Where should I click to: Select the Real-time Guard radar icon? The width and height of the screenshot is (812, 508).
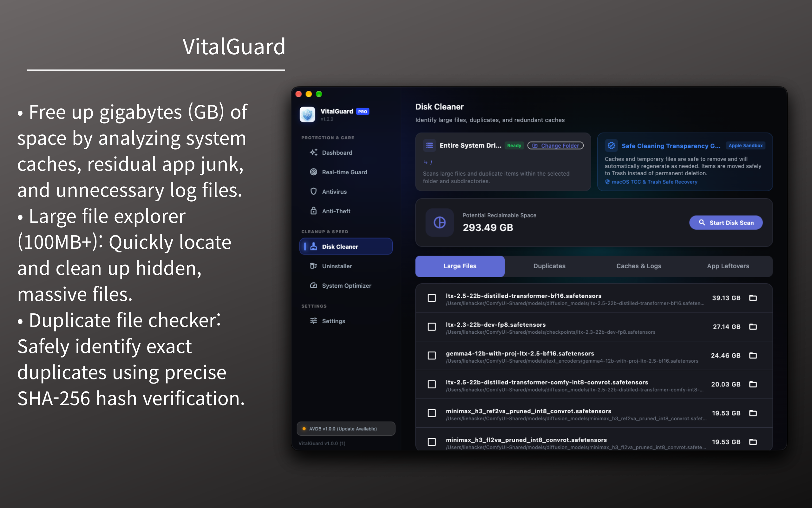[x=313, y=172]
